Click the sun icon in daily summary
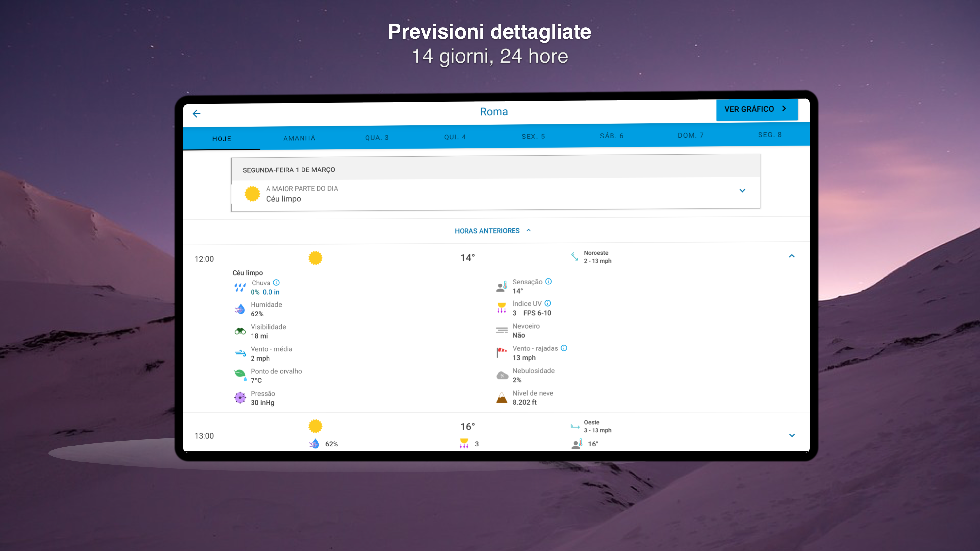The height and width of the screenshot is (551, 980). pyautogui.click(x=252, y=194)
